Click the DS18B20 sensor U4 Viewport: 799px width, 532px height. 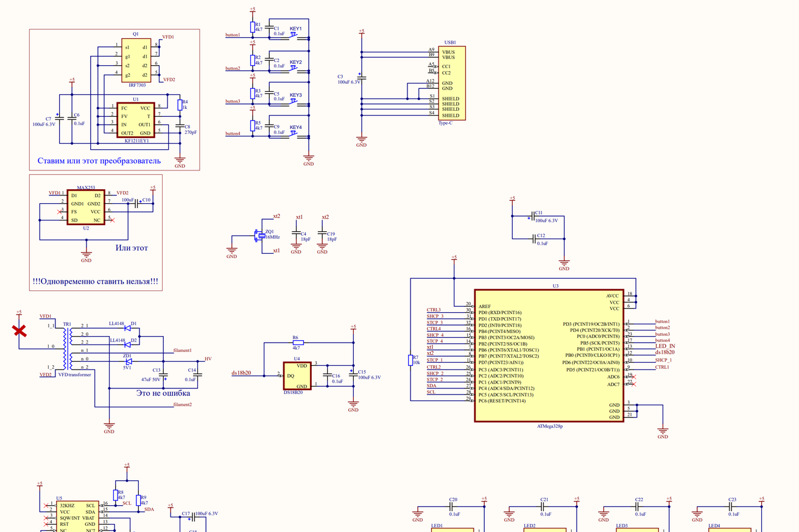pyautogui.click(x=297, y=376)
